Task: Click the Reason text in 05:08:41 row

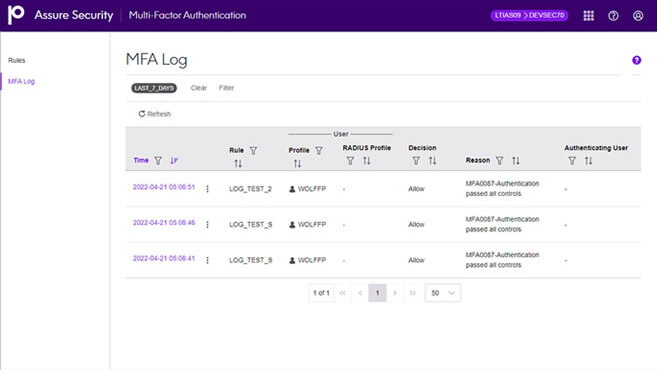Action: (x=502, y=260)
